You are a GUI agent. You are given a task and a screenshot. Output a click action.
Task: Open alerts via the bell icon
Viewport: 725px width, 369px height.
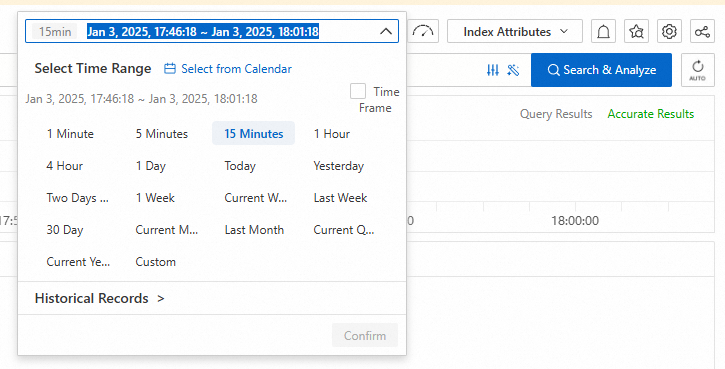tap(603, 31)
